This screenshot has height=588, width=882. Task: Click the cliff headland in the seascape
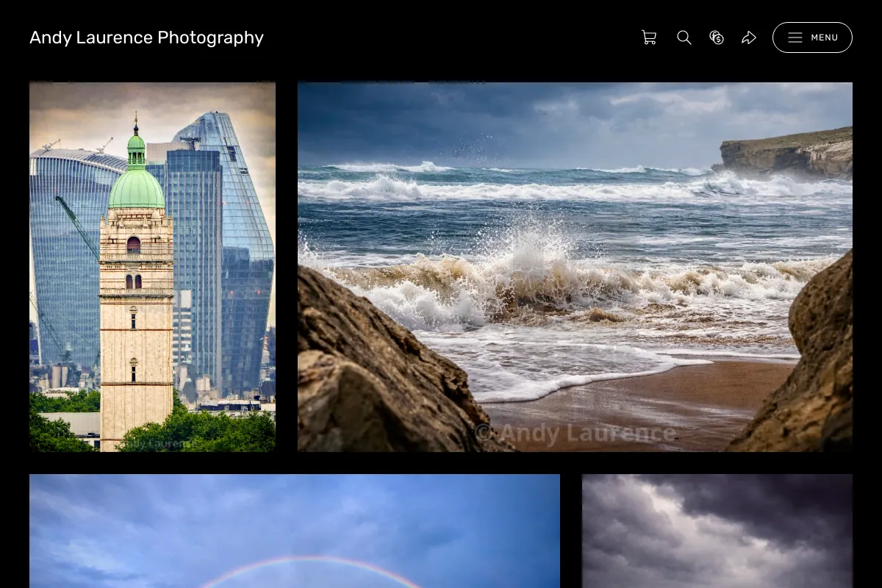[x=786, y=152]
